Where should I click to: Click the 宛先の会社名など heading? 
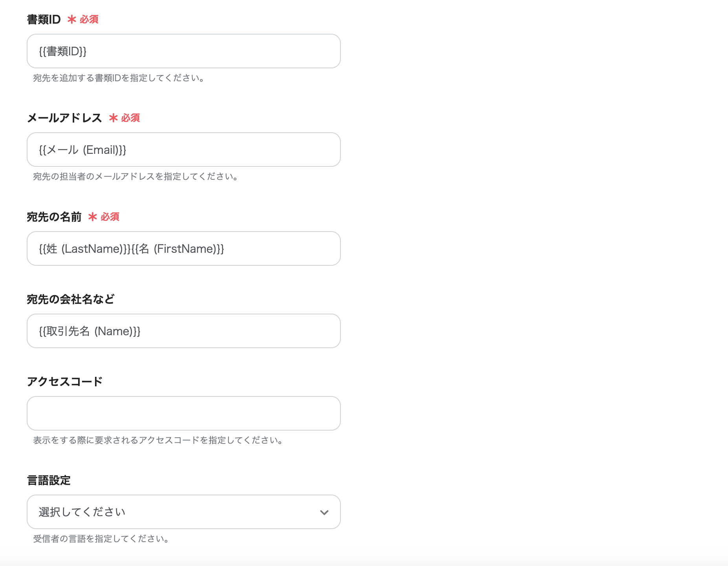pyautogui.click(x=71, y=299)
